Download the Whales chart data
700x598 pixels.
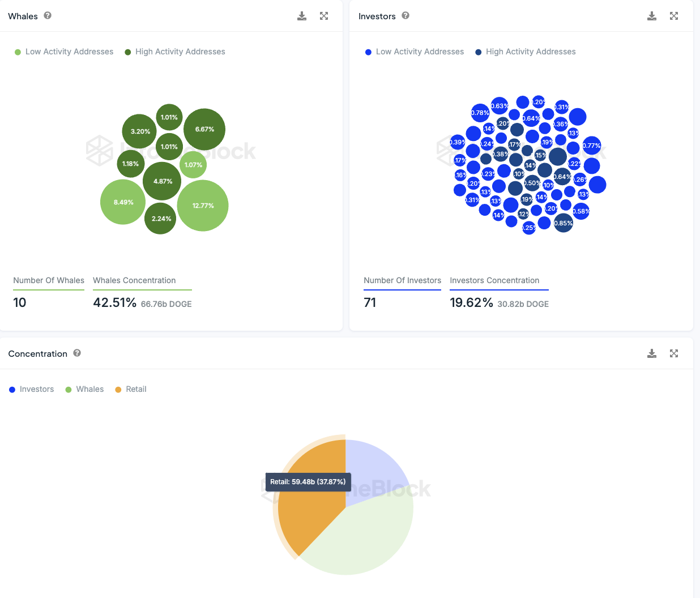pyautogui.click(x=302, y=16)
